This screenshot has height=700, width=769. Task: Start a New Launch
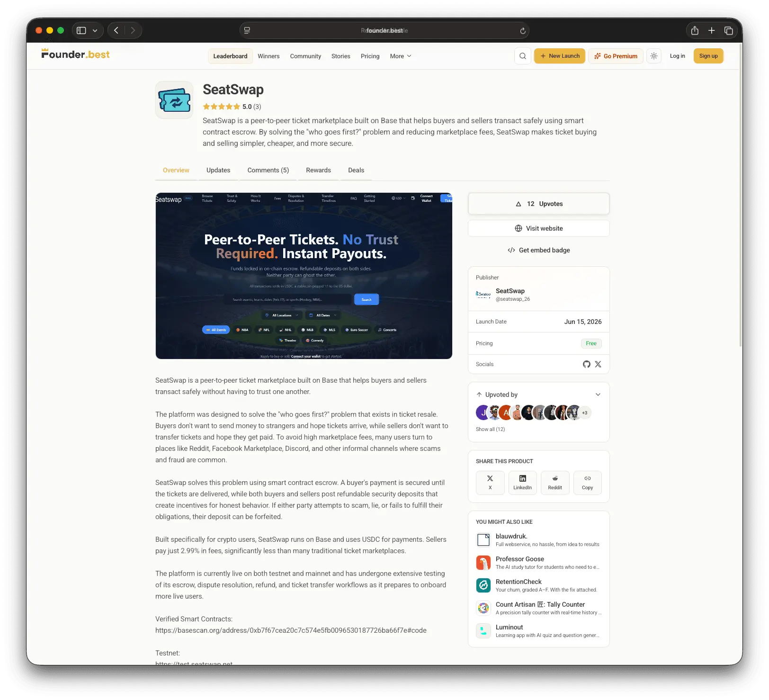click(560, 56)
